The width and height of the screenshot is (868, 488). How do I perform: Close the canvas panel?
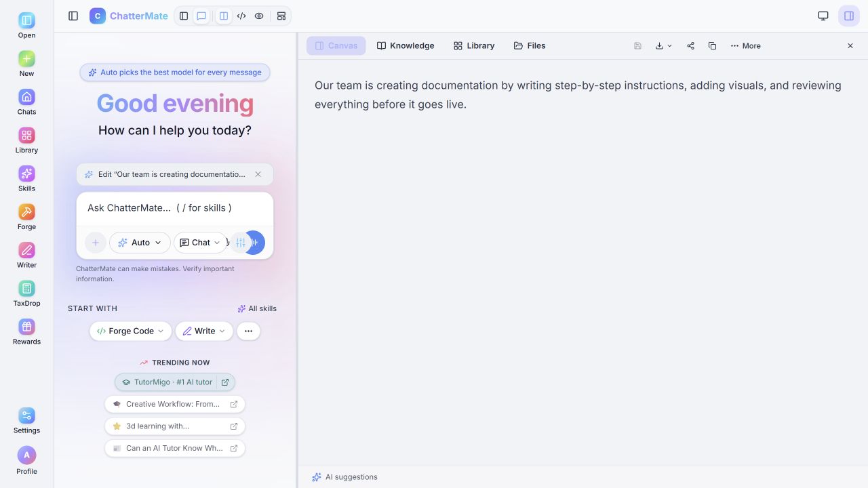[850, 45]
